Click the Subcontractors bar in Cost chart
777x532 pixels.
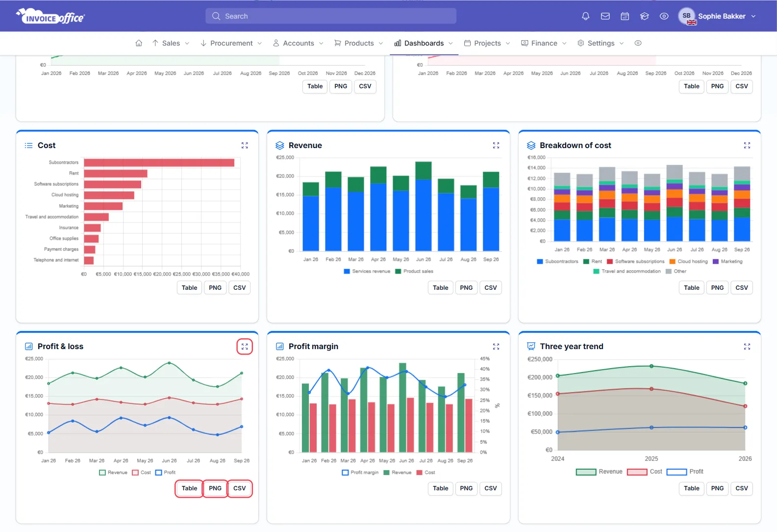159,162
